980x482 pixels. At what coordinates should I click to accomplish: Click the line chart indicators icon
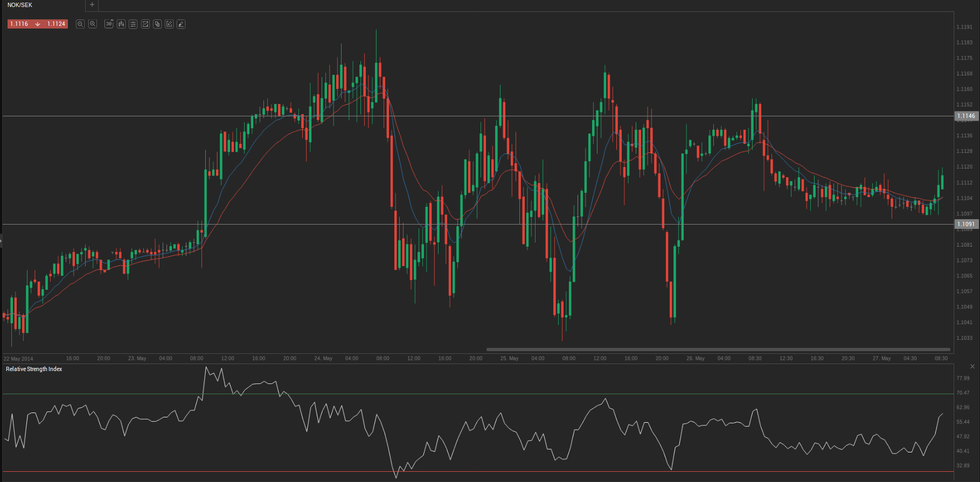click(145, 24)
